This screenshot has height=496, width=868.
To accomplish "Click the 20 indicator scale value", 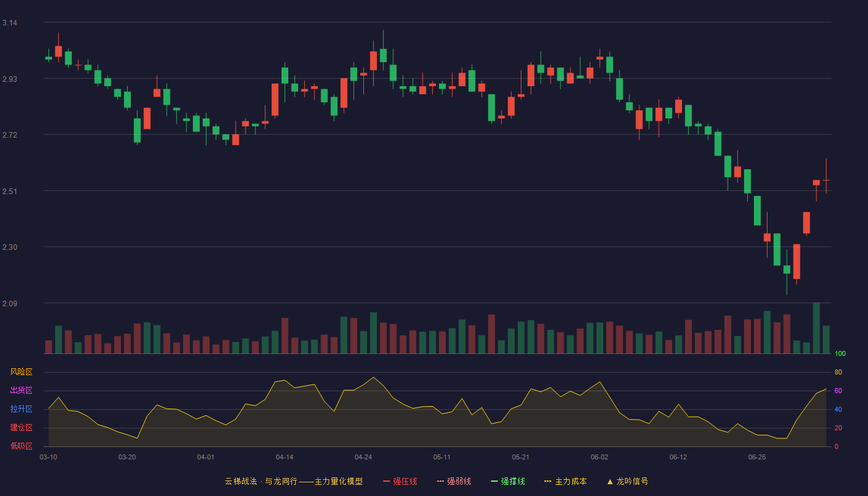I will (x=838, y=428).
